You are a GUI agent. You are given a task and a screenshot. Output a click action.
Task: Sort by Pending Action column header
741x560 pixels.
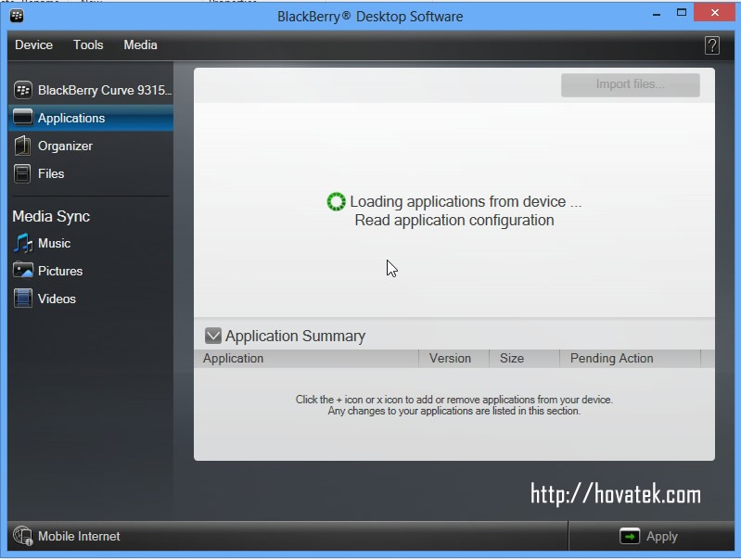[x=630, y=358]
